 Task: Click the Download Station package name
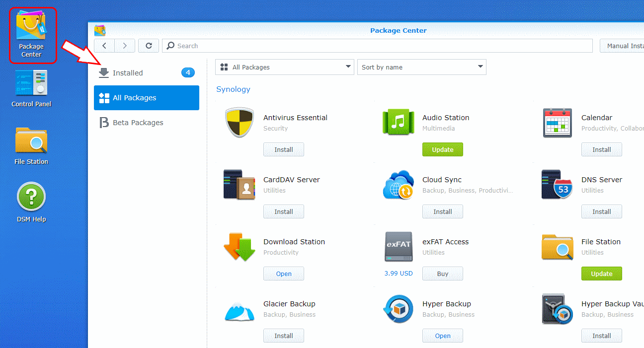click(x=294, y=242)
